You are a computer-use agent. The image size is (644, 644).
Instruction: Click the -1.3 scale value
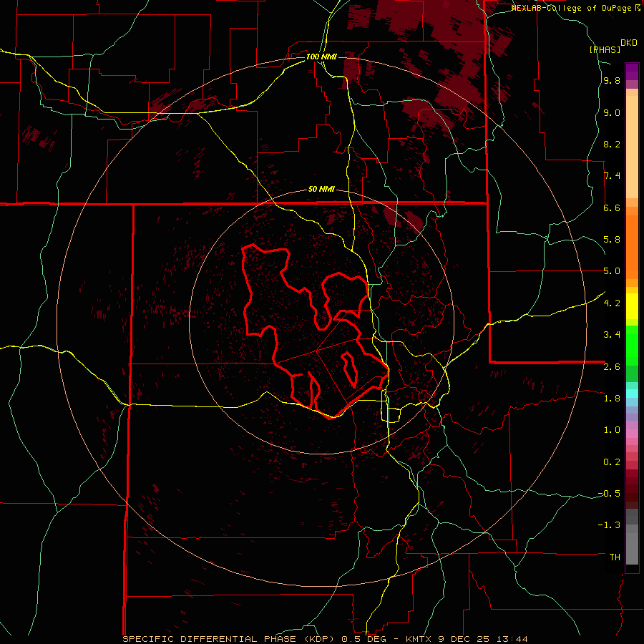(610, 525)
